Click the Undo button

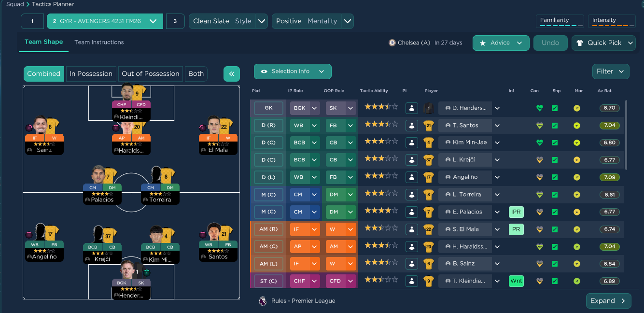coord(550,43)
